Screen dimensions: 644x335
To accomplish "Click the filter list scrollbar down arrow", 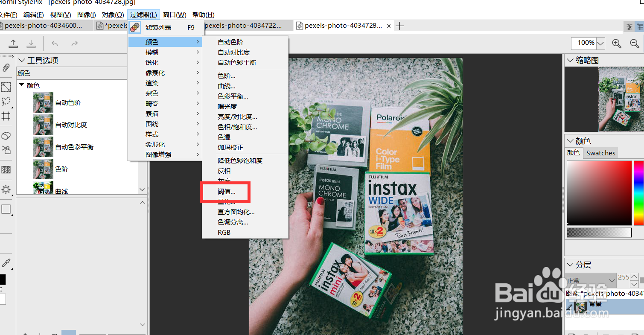I will [142, 189].
